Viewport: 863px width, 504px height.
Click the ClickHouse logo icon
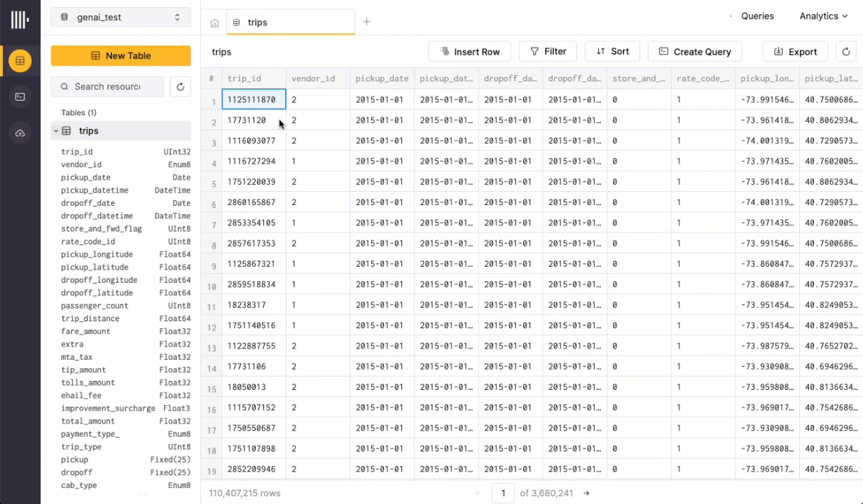coord(20,20)
